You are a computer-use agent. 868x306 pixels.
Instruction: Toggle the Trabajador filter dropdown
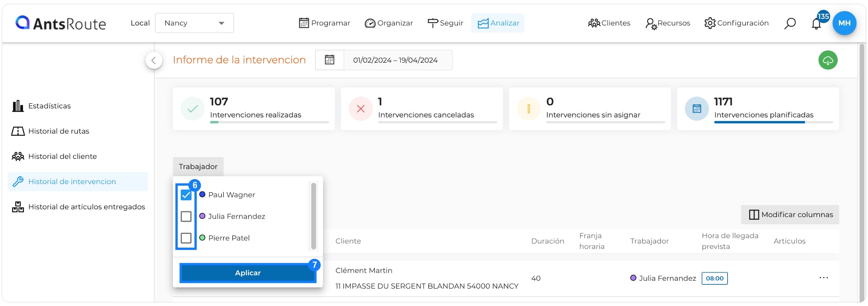tap(198, 167)
